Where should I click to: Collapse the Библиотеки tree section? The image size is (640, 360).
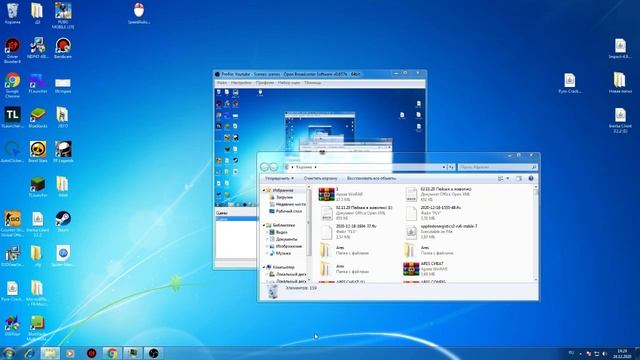(x=264, y=225)
